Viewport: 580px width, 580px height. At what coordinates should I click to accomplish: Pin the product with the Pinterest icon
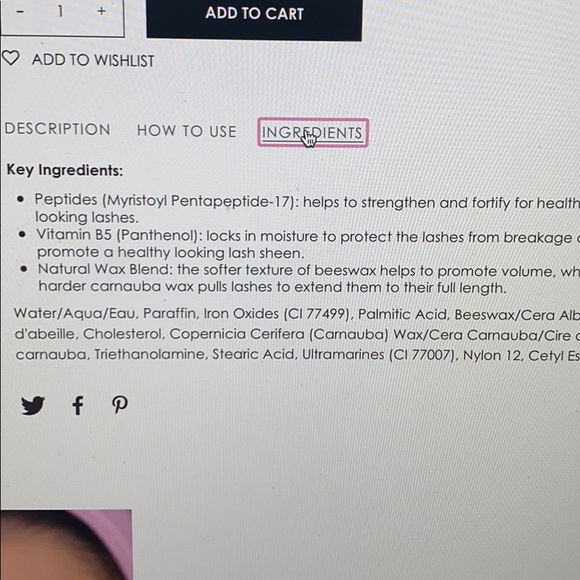coord(120,405)
